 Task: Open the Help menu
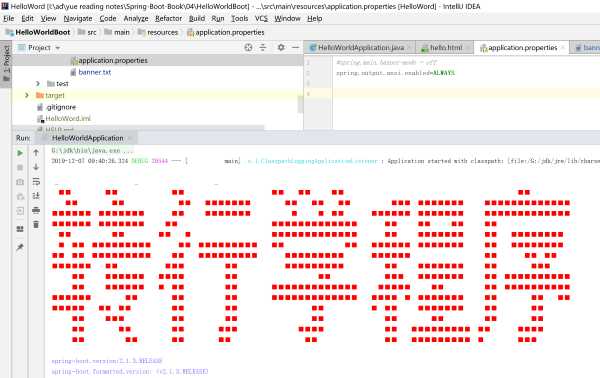pos(315,18)
